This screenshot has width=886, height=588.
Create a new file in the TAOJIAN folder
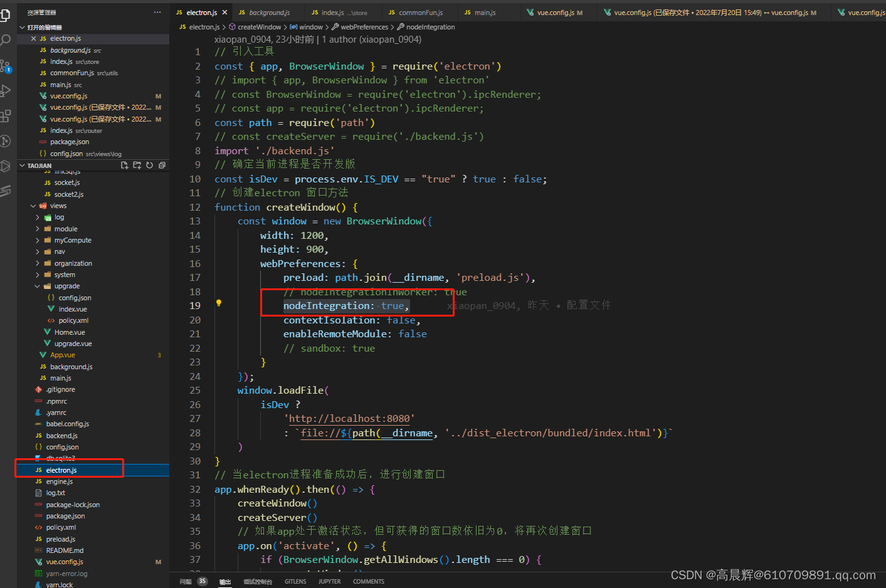[125, 165]
